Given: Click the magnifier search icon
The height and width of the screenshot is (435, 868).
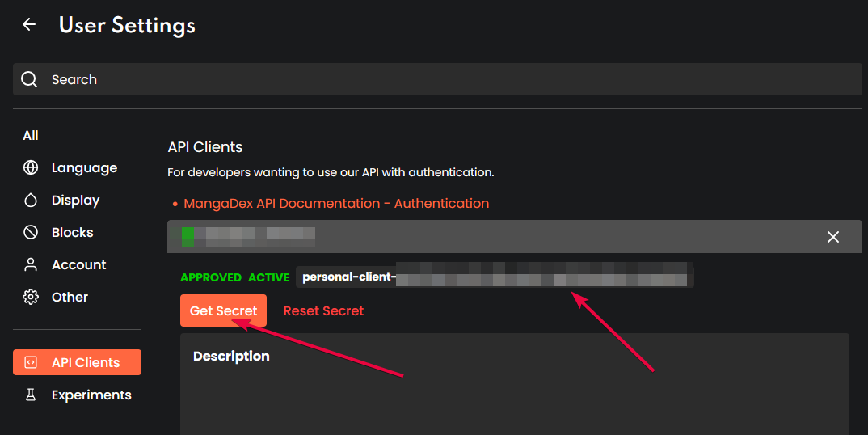Looking at the screenshot, I should point(29,79).
